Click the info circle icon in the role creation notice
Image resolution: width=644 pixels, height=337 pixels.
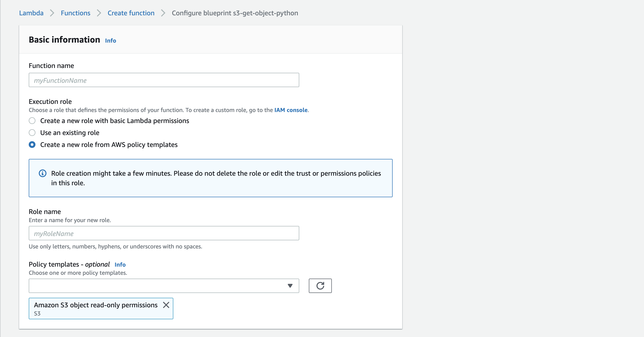43,173
